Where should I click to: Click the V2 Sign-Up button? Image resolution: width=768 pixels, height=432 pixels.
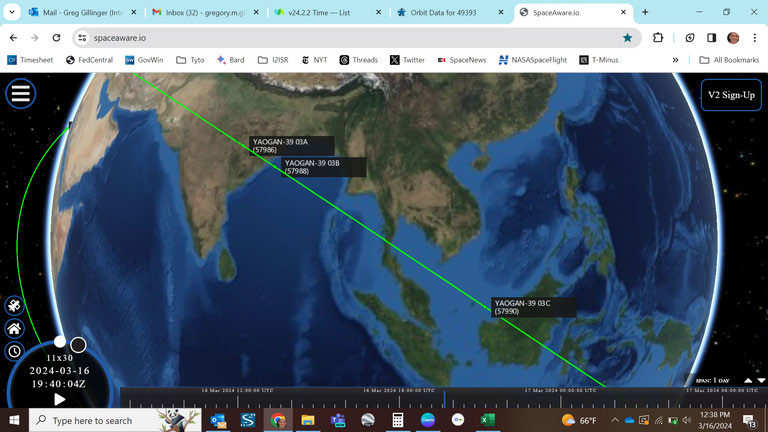coord(731,95)
